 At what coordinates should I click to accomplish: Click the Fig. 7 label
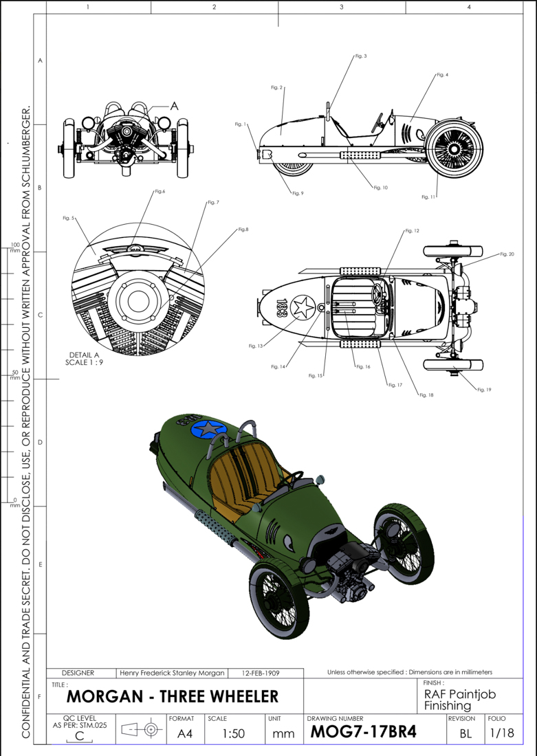[213, 203]
